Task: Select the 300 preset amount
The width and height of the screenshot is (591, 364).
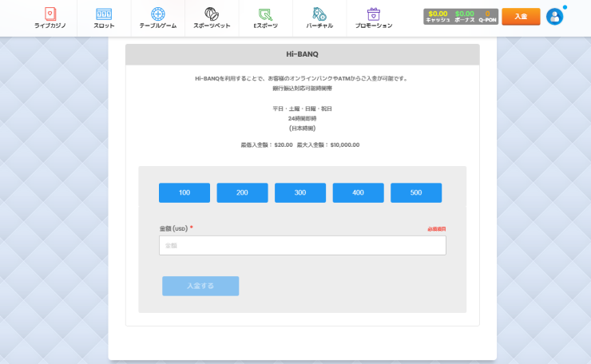Action: tap(300, 192)
